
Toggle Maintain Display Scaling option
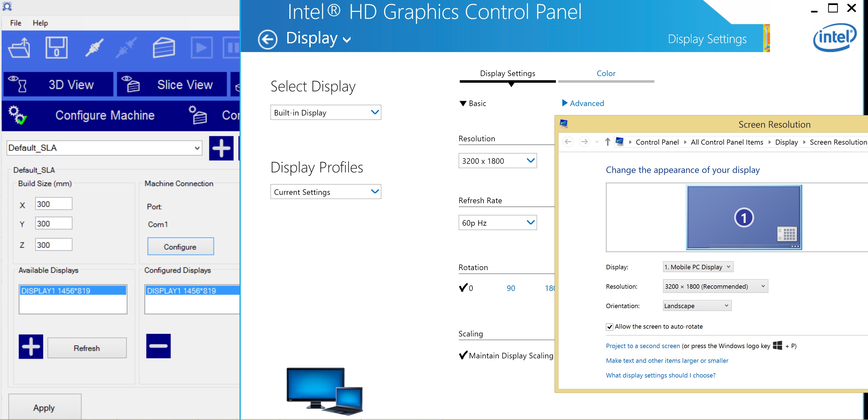pos(464,355)
